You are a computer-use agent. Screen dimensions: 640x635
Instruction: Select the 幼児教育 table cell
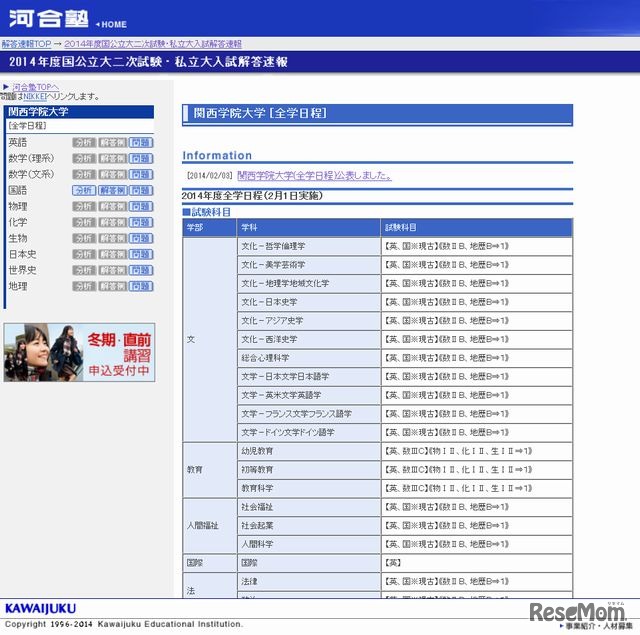309,451
